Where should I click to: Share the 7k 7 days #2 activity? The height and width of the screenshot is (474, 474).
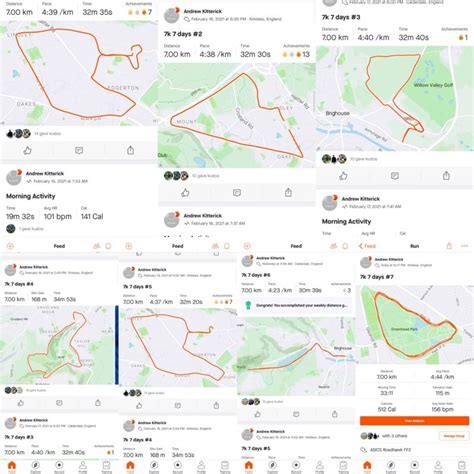288,192
